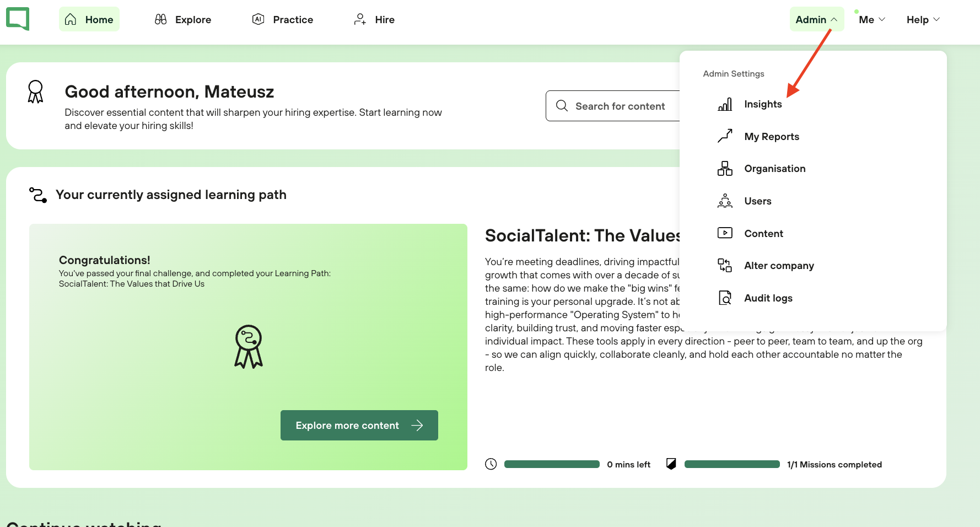Click the Audit logs document icon
The height and width of the screenshot is (527, 980).
point(725,298)
